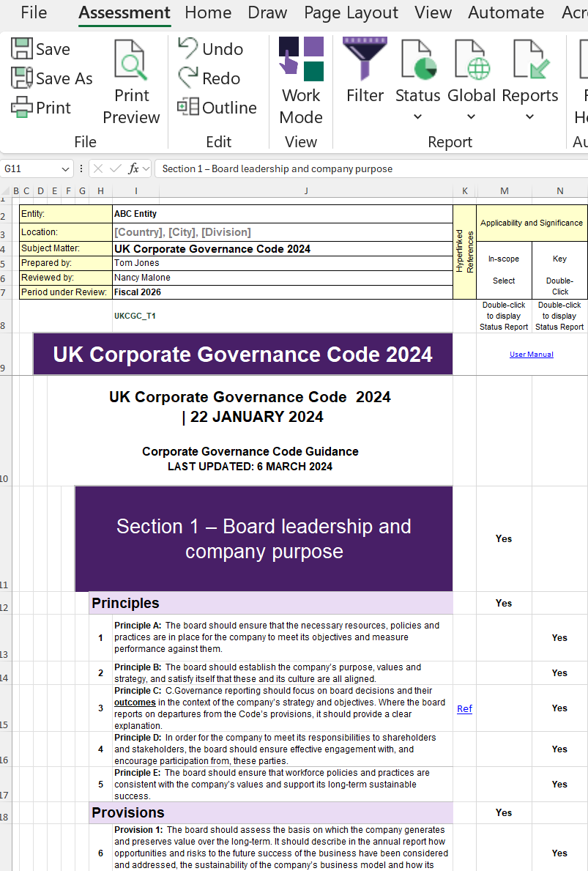Click the Save As icon
Screen dimensions: 588x871
[x=22, y=78]
